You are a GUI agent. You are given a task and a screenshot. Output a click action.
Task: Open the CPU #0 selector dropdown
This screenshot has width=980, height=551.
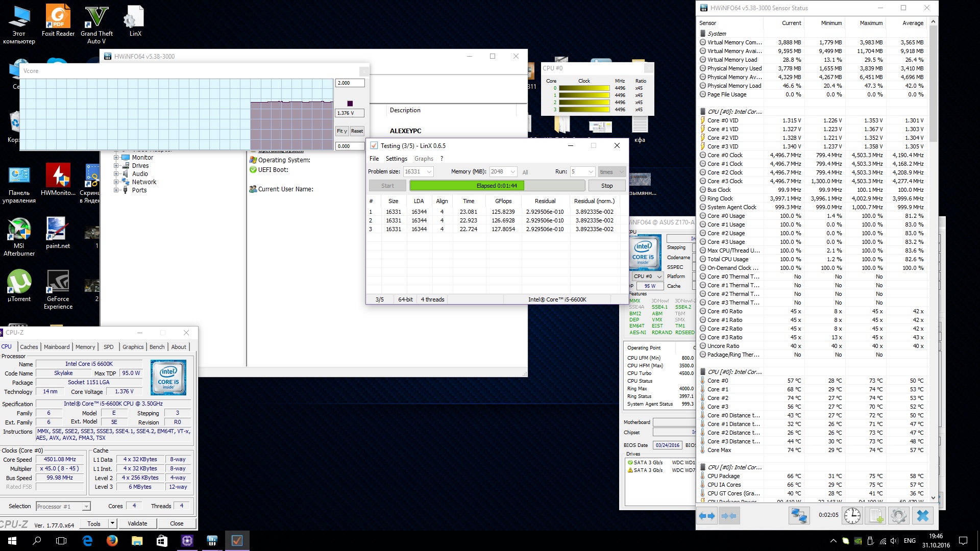pos(647,277)
